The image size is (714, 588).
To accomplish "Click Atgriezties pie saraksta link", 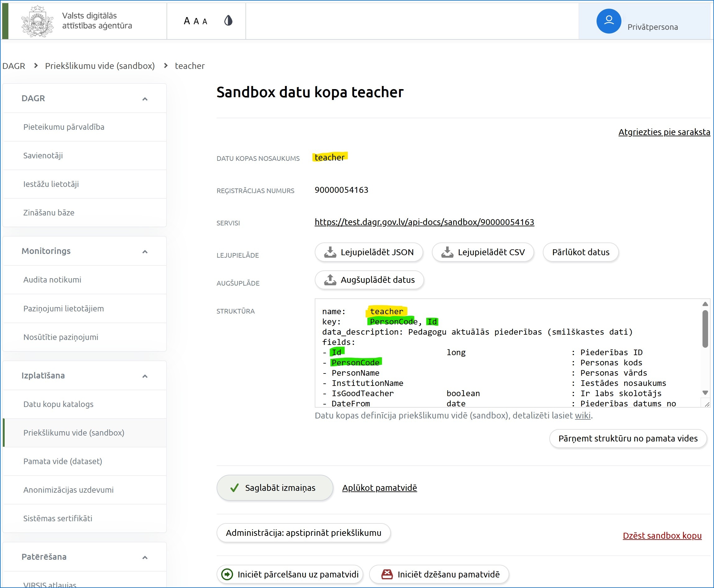I will click(x=664, y=132).
